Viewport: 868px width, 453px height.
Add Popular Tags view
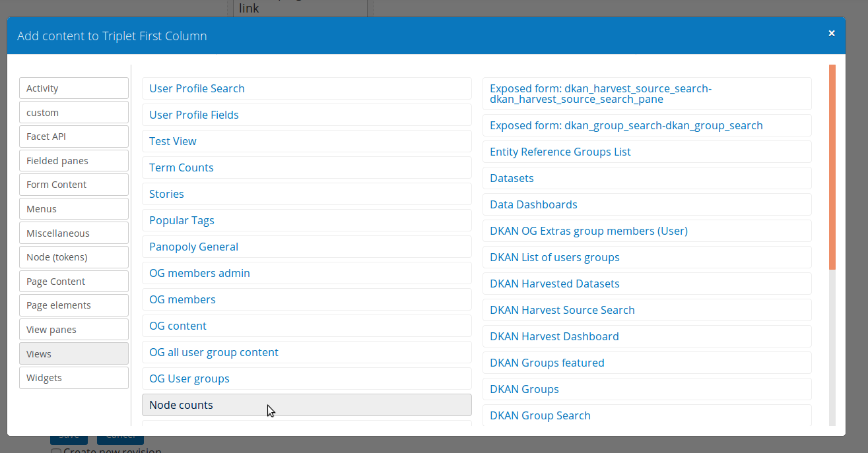coord(307,220)
